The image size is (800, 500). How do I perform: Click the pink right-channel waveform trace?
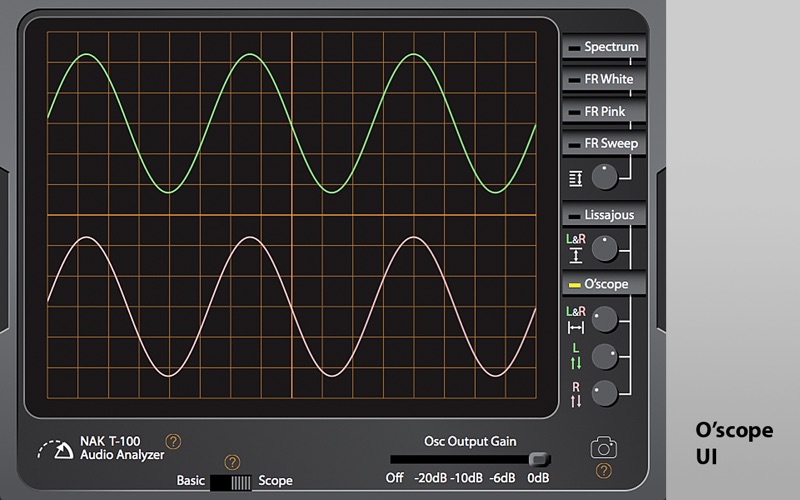[291, 306]
